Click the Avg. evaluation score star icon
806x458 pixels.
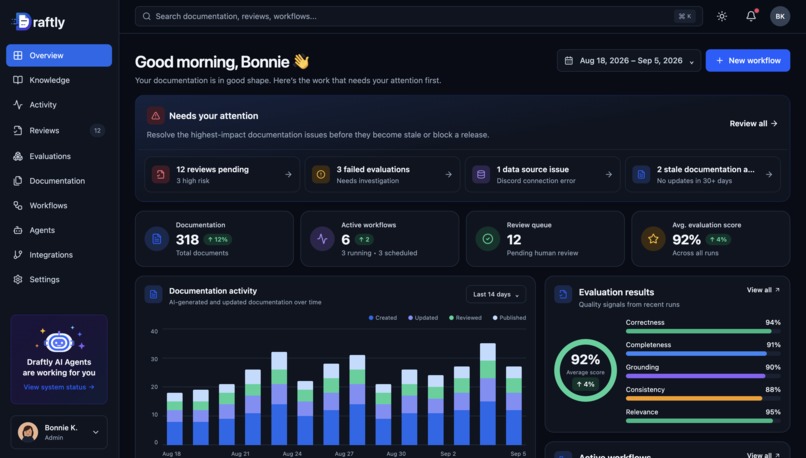coord(653,239)
